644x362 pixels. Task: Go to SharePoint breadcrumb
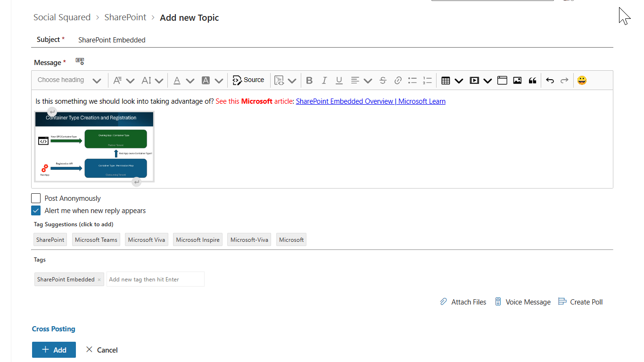125,17
